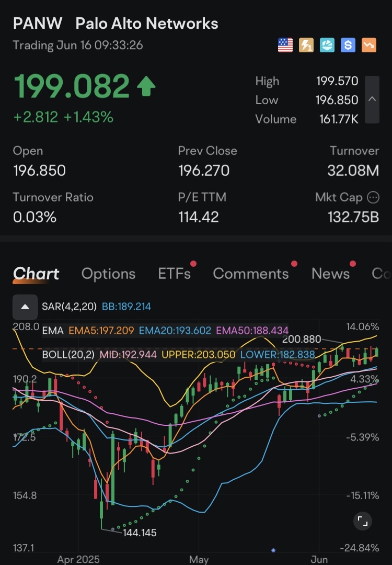Select the Chart tab
This screenshot has height=565, width=392.
click(36, 274)
